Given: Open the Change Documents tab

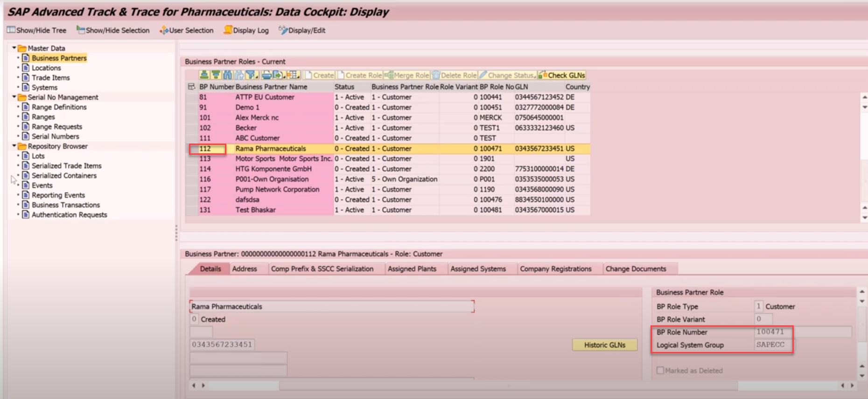Looking at the screenshot, I should 636,269.
